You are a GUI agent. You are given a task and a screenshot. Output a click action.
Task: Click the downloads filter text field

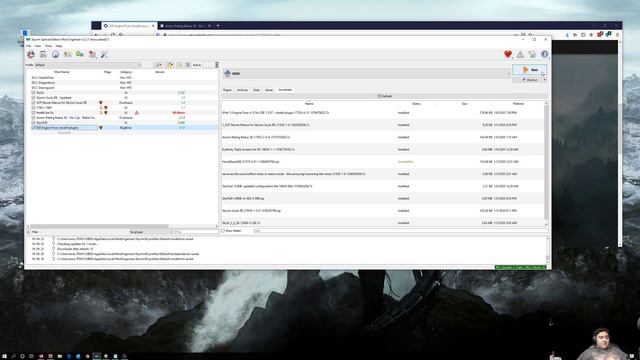pos(400,231)
